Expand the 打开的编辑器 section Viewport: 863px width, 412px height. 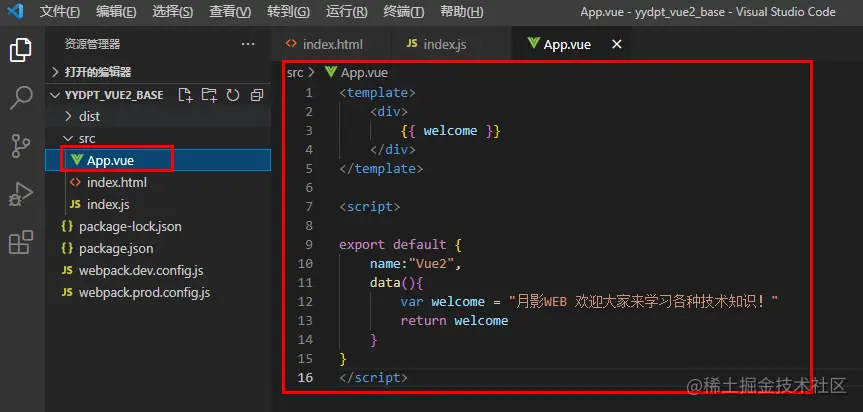pyautogui.click(x=158, y=72)
